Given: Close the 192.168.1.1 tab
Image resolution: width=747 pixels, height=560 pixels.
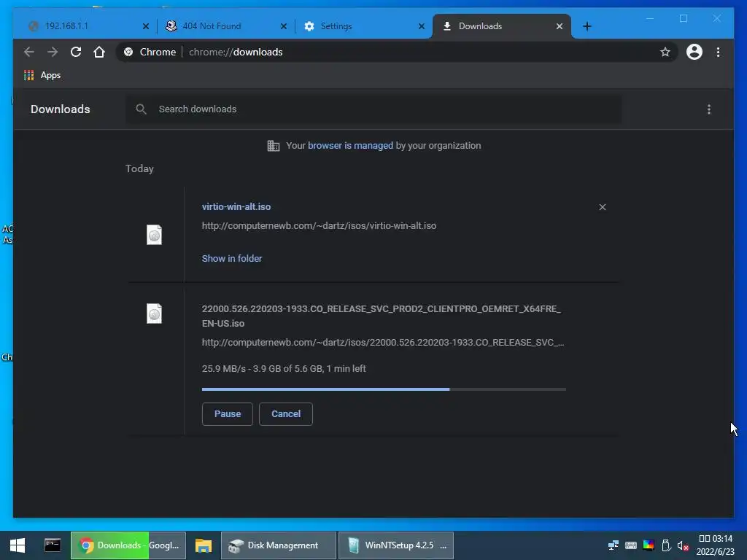Looking at the screenshot, I should pos(146,26).
